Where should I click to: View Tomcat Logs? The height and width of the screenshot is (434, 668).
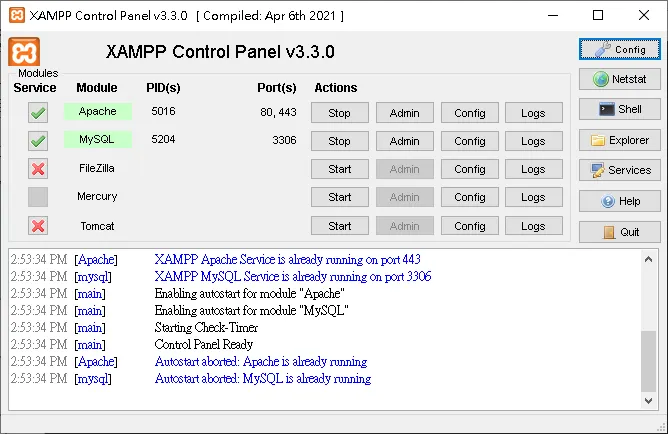click(534, 226)
